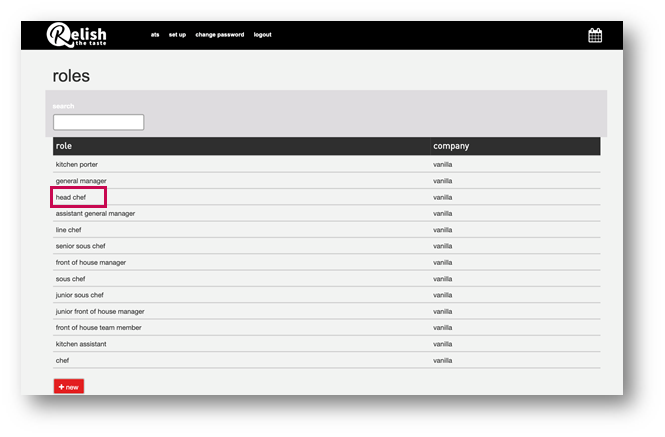The image size is (665, 437).
Task: Select front of house team member
Action: coord(98,327)
